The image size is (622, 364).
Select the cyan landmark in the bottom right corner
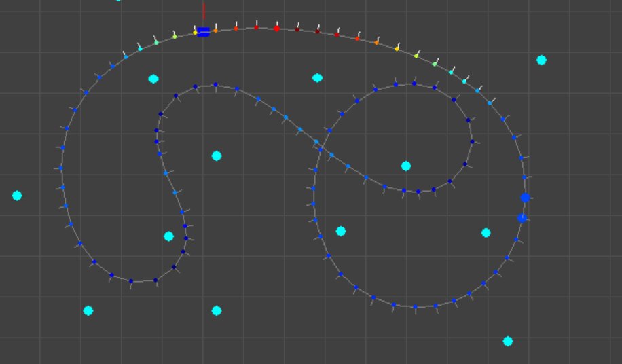pyautogui.click(x=508, y=341)
